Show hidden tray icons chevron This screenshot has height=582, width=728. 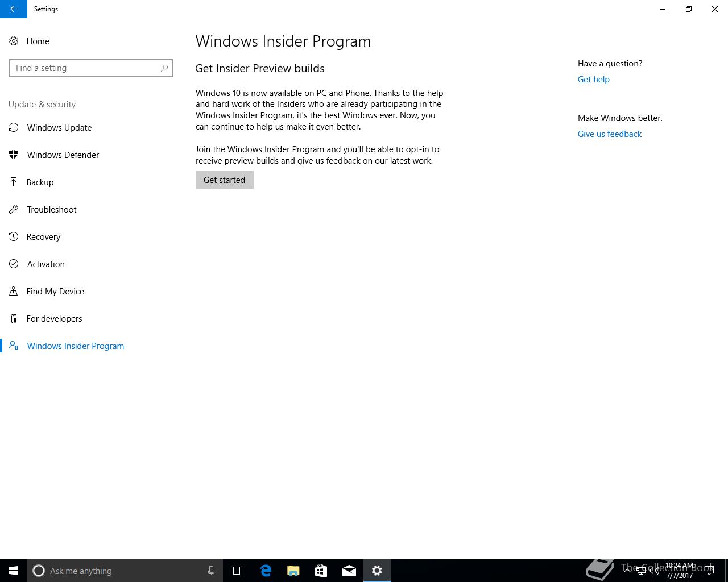628,571
